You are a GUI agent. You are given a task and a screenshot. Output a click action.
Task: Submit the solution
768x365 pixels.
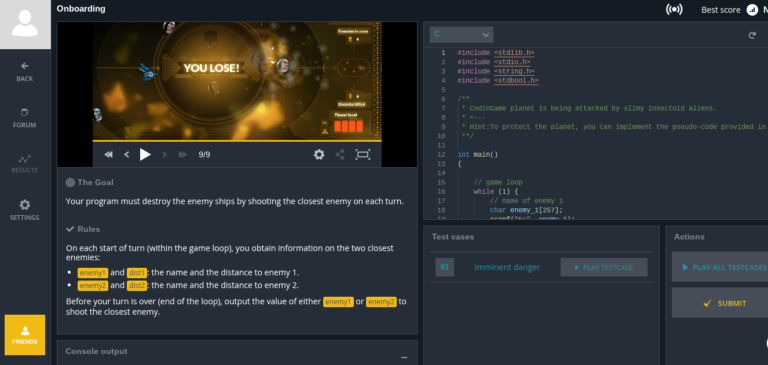click(720, 303)
